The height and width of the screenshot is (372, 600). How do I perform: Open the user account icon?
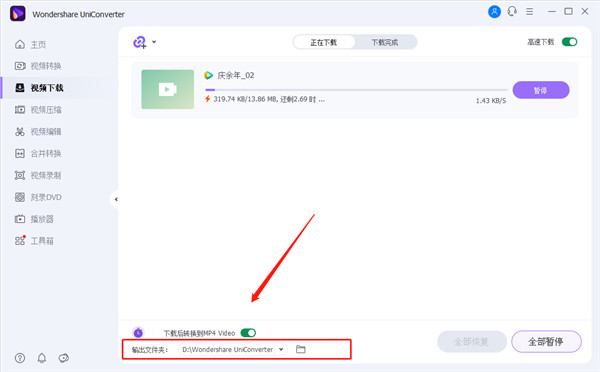[x=494, y=11]
